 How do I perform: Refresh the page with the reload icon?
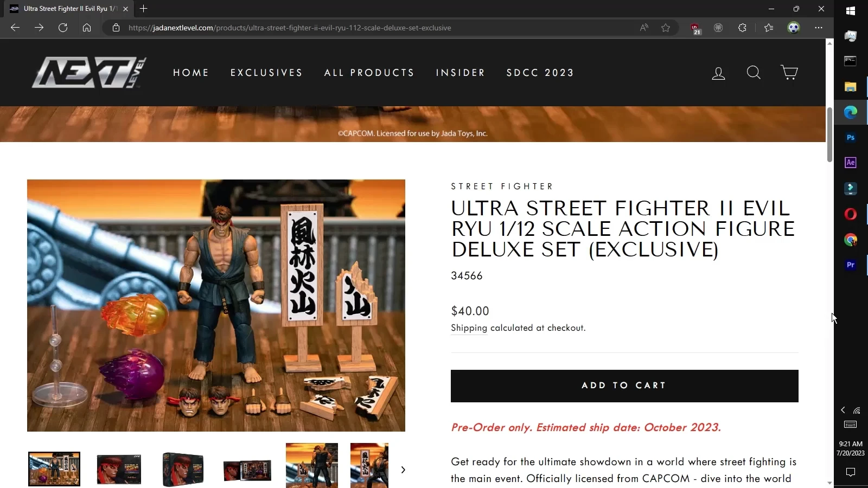point(63,28)
